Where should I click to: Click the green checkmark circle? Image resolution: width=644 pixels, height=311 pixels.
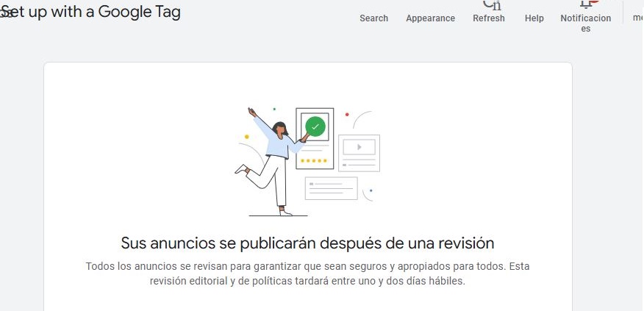(x=315, y=126)
